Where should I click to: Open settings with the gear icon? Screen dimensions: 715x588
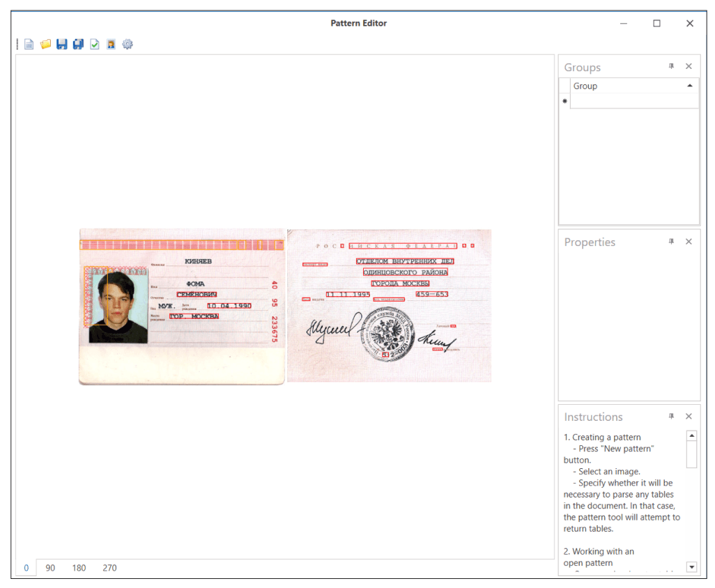click(128, 45)
